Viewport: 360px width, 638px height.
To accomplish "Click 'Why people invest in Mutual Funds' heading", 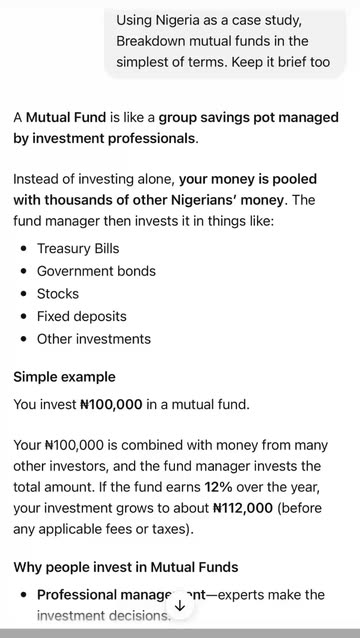I will click(126, 567).
